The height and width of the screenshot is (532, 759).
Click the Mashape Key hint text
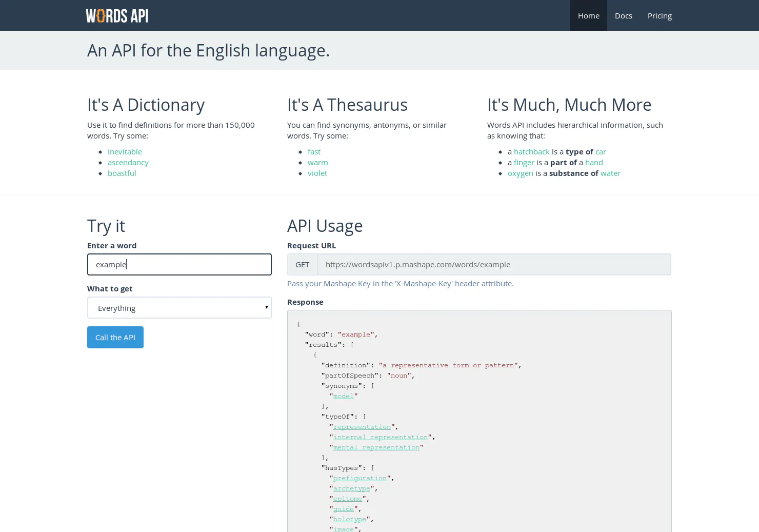(401, 284)
